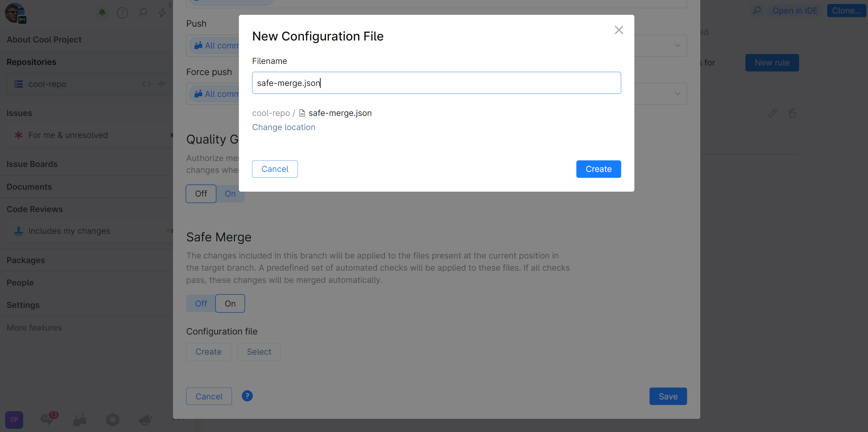Screen dimensions: 868x432
Task: Go to the Packages sidebar section
Action: tap(26, 260)
